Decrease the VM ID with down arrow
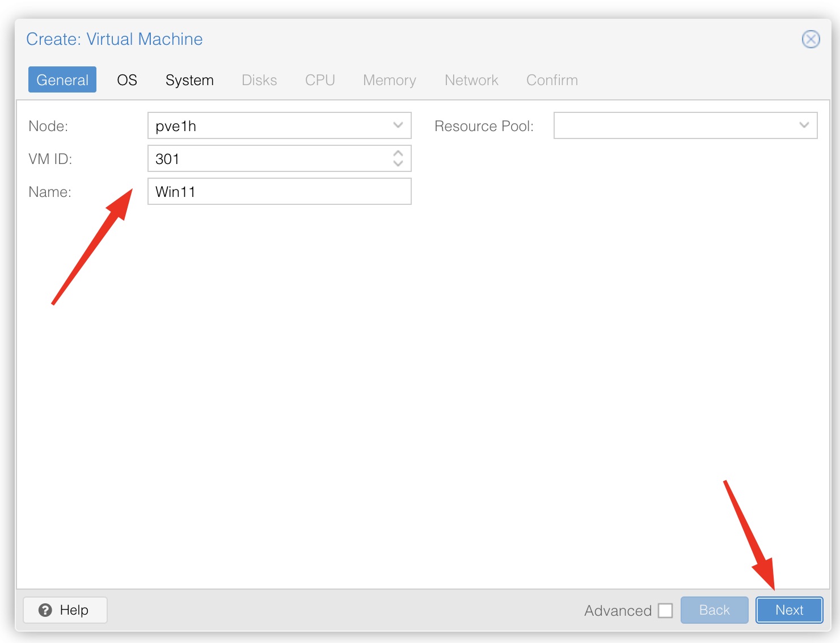The height and width of the screenshot is (643, 840). (398, 163)
